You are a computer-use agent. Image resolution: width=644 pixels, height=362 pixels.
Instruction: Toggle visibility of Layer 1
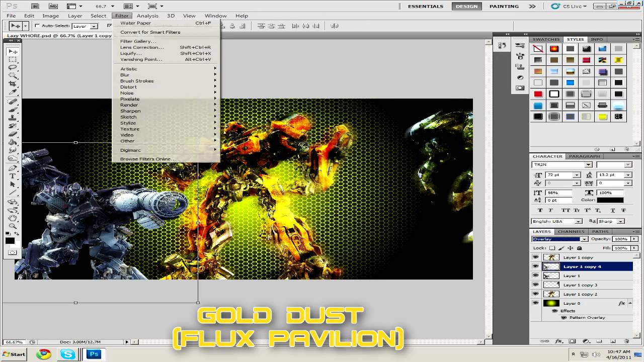[x=535, y=276]
